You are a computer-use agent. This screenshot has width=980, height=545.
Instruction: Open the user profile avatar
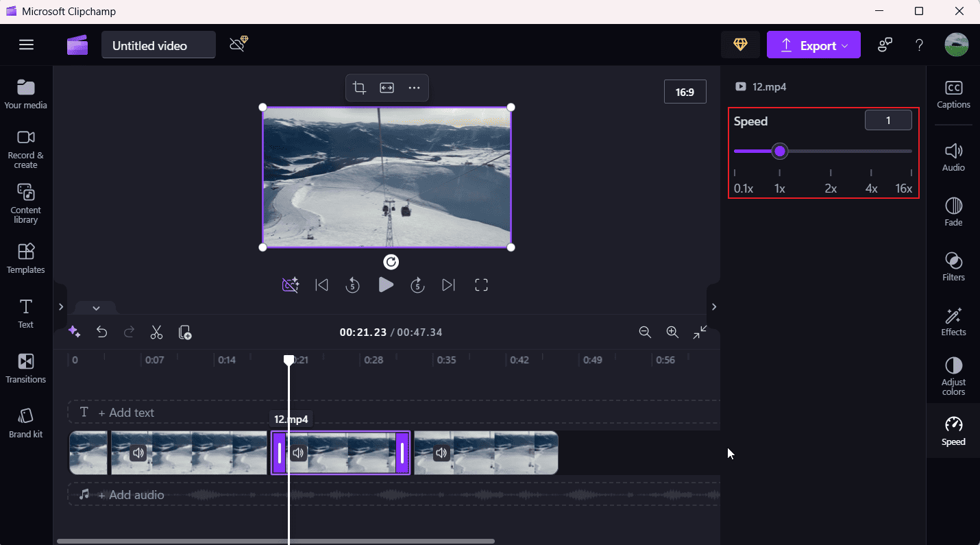(x=956, y=45)
